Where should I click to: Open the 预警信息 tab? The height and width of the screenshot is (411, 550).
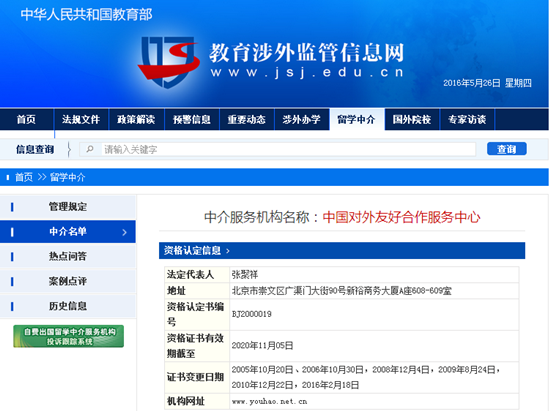tap(192, 120)
